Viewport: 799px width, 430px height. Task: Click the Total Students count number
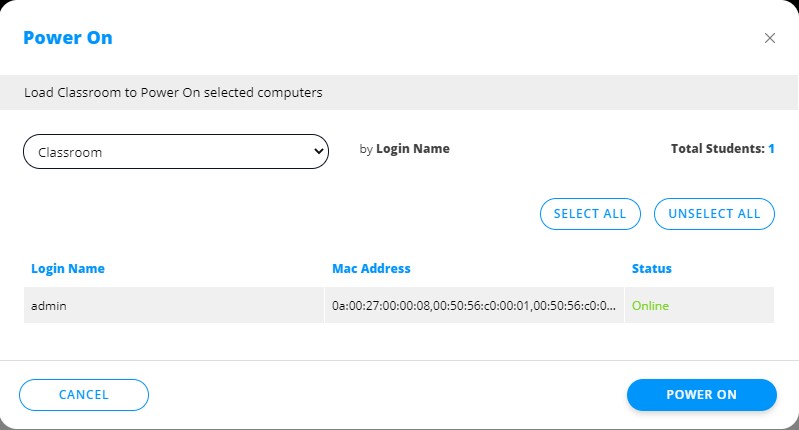(771, 149)
